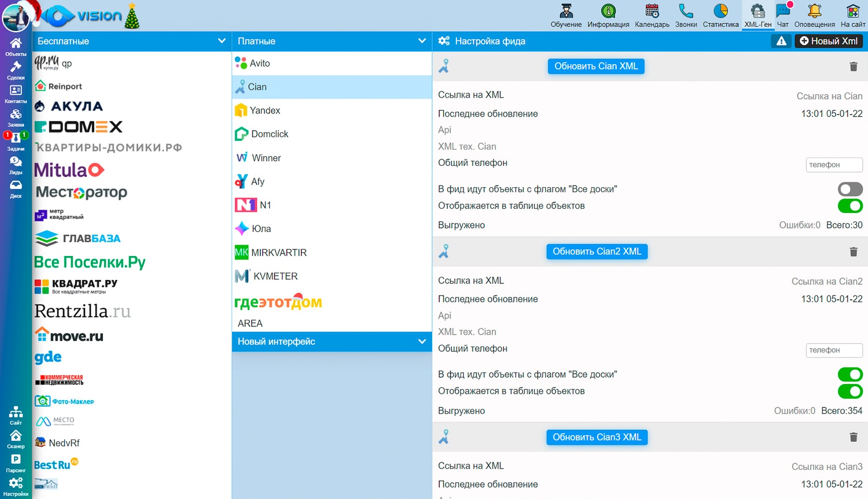
Task: Open the Calendar icon in top bar
Action: (651, 11)
